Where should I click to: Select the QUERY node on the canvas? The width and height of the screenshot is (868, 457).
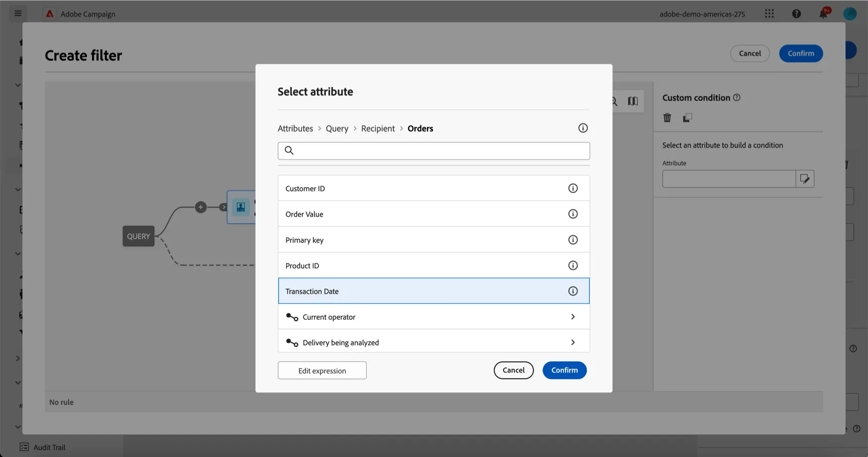point(139,236)
